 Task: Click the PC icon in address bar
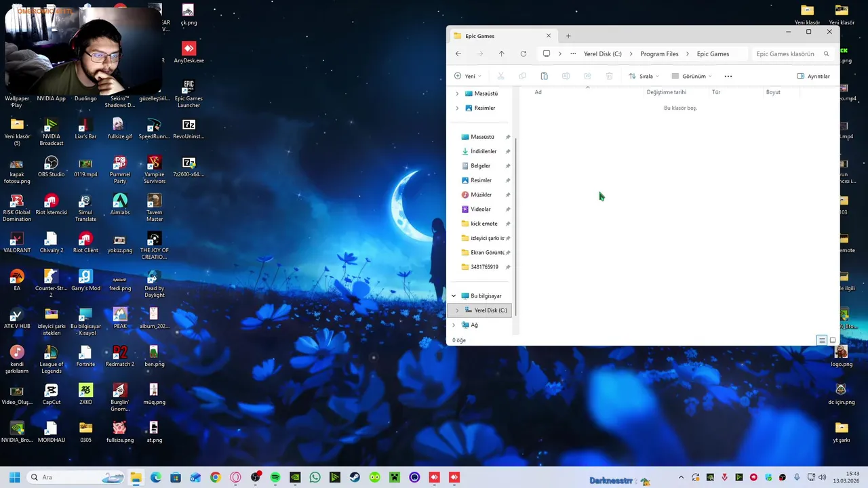[547, 54]
